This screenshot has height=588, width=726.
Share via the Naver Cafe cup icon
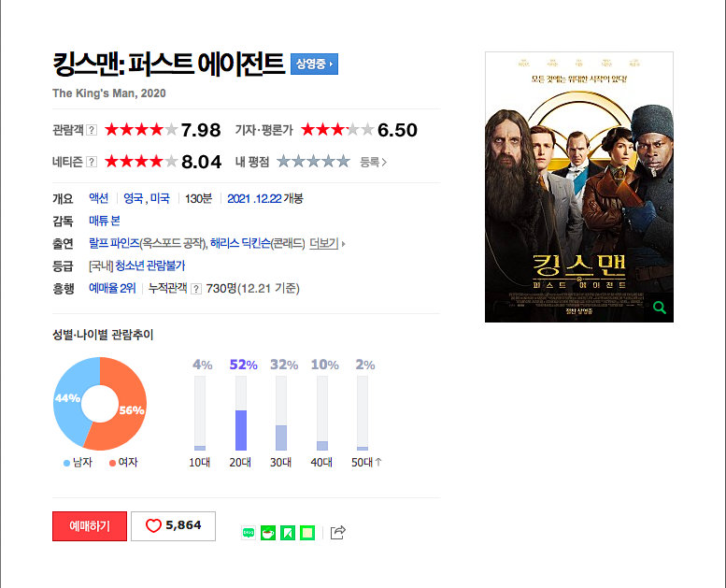click(268, 533)
